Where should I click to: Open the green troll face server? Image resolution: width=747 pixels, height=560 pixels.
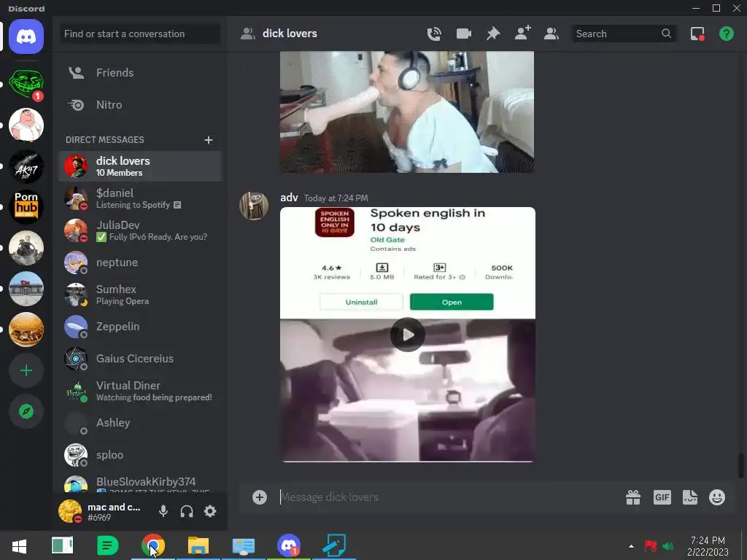(x=26, y=84)
